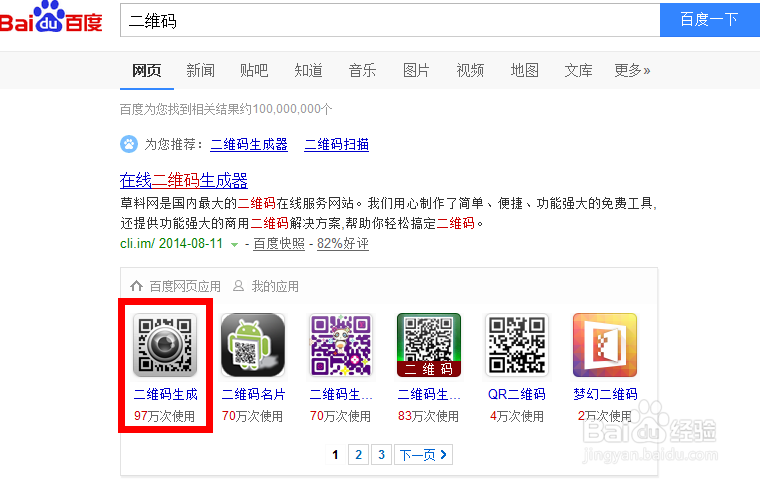Open the 梦幻二维码 orange app icon
Image resolution: width=760 pixels, height=481 pixels.
605,345
